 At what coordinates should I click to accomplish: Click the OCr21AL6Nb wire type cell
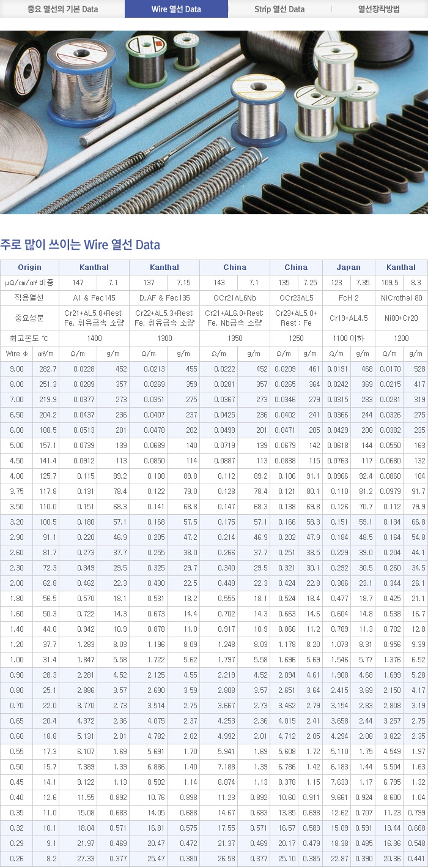click(235, 298)
